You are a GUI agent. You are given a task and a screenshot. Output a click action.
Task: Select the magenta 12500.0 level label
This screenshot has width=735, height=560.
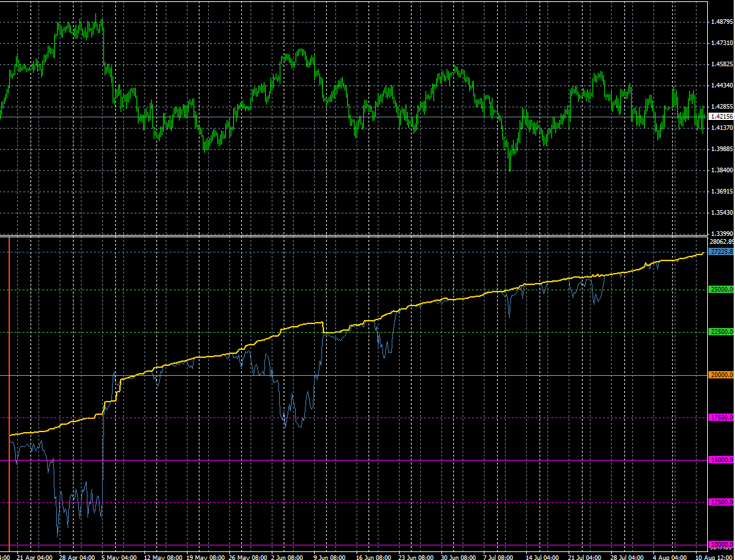[x=721, y=503]
